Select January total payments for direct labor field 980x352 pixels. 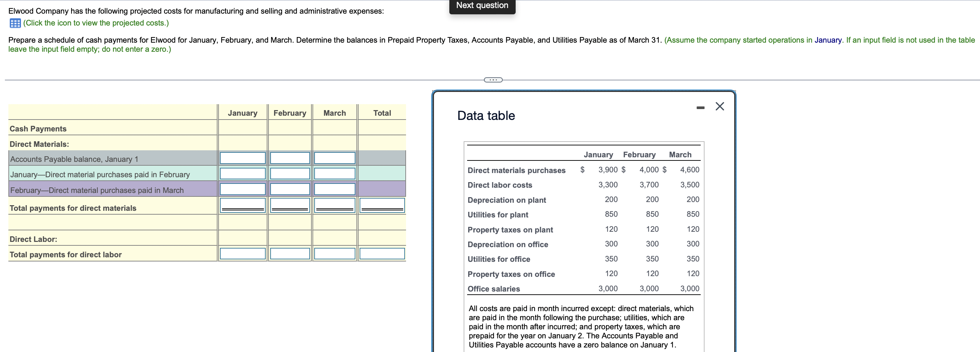pyautogui.click(x=243, y=254)
